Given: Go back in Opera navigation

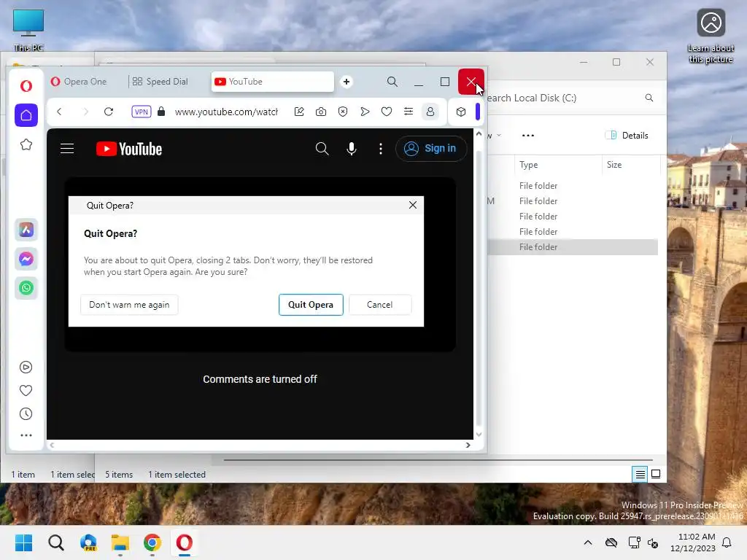Looking at the screenshot, I should (60, 112).
